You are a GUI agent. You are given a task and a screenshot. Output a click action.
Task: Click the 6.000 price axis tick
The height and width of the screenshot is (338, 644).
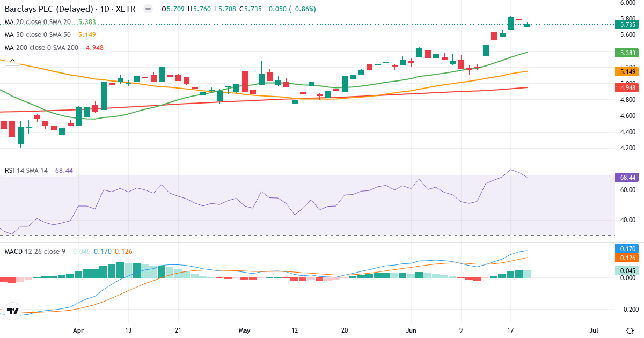point(628,3)
